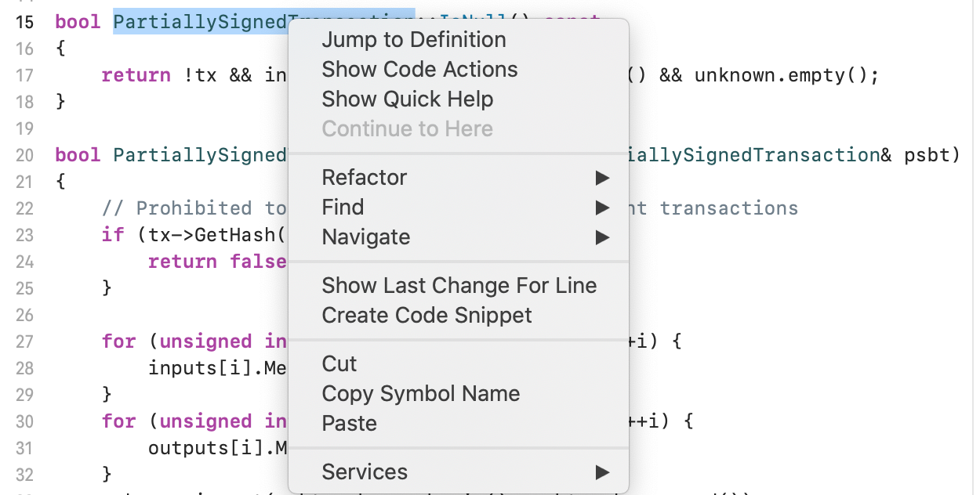Select Show Last Change For Line

click(x=459, y=286)
